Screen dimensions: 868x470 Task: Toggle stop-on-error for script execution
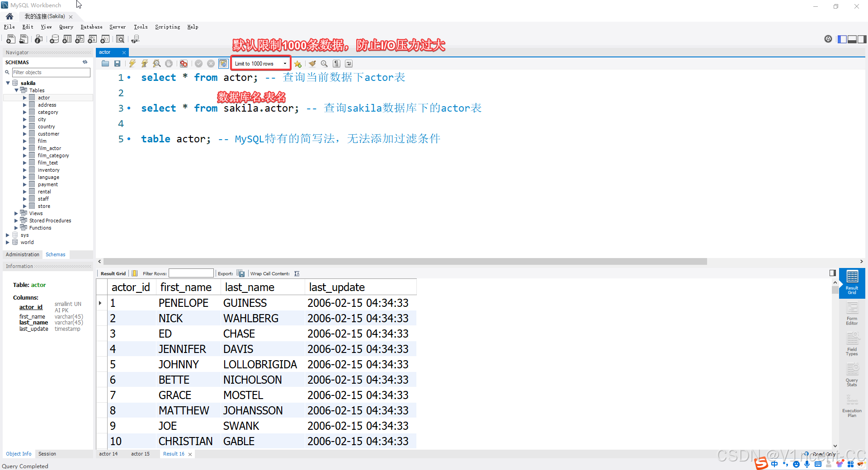point(184,64)
